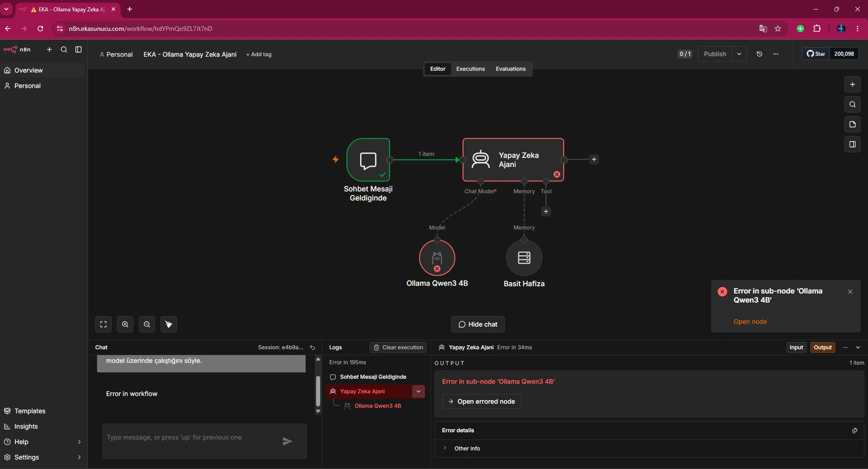Select the Ollama Qwen3 4B model node
This screenshot has height=469, width=868.
point(437,258)
